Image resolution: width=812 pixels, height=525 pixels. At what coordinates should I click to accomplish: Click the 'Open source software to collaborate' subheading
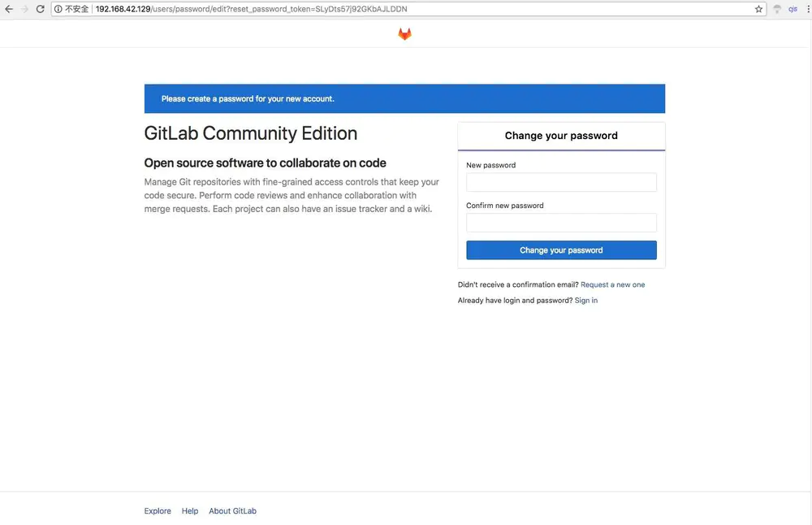coord(266,163)
